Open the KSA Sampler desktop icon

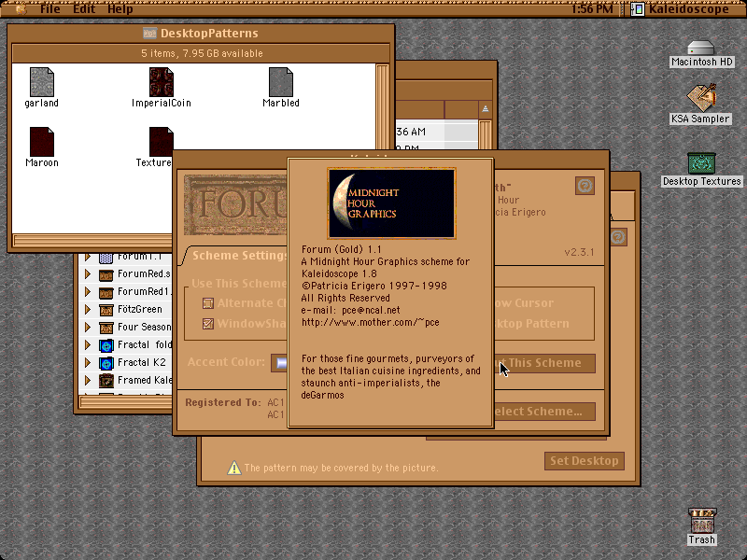(x=701, y=97)
